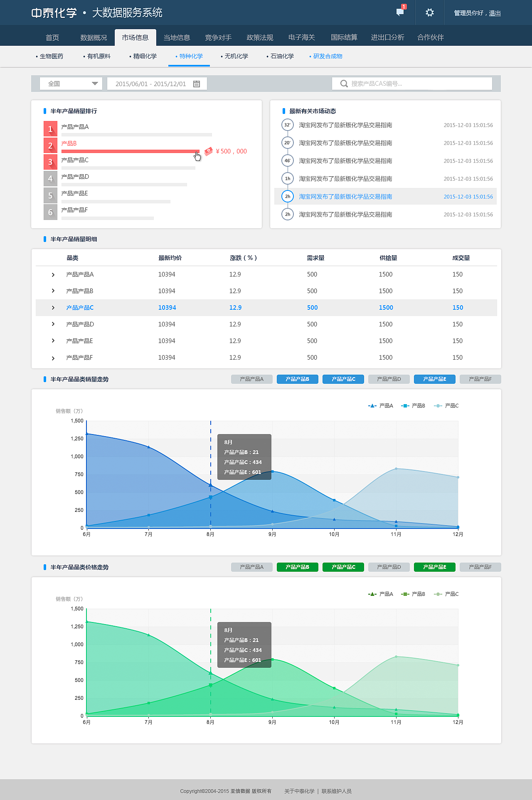
Task: Open the highlighted blue 淘宝网 news headline
Action: (345, 196)
